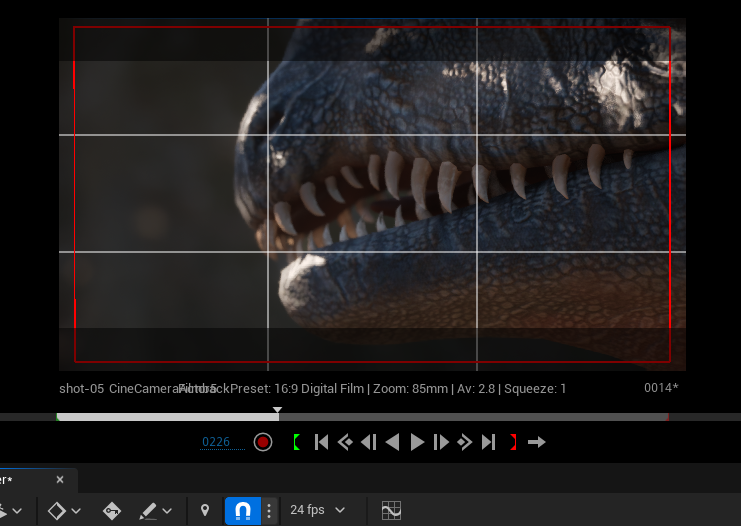Click the unplayed portion of the scrub bar
Viewport: 741px width, 526px height.
473,417
